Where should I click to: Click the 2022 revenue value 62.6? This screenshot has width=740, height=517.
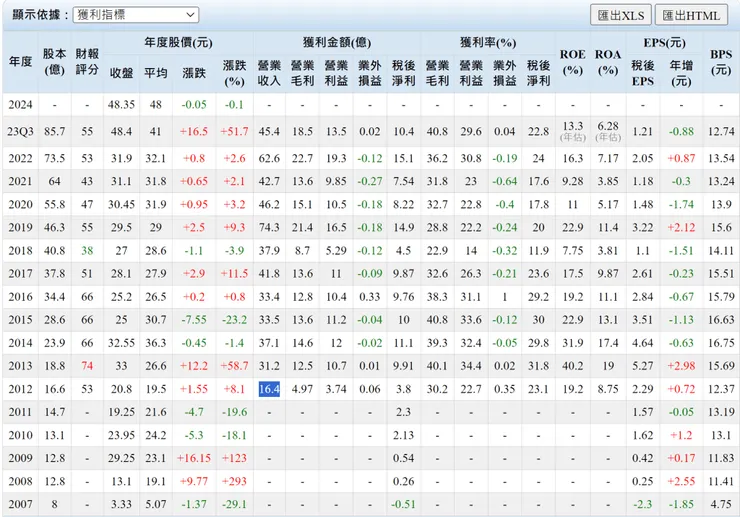[269, 158]
